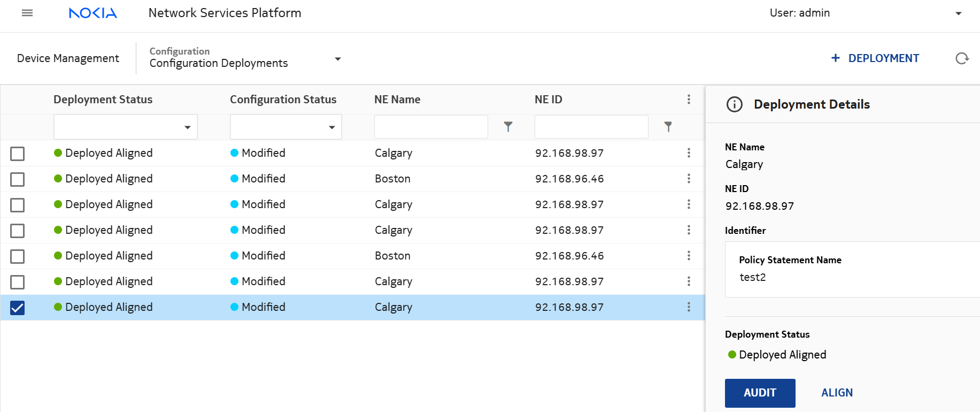Image resolution: width=980 pixels, height=412 pixels.
Task: Expand the Deployment Status filter dropdown
Action: pyautogui.click(x=187, y=127)
